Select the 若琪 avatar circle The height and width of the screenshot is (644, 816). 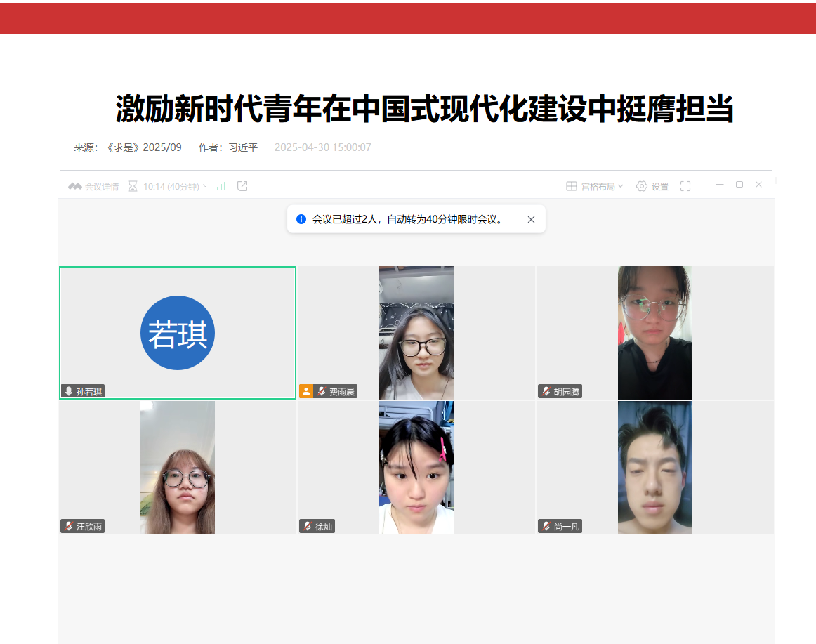(x=178, y=333)
